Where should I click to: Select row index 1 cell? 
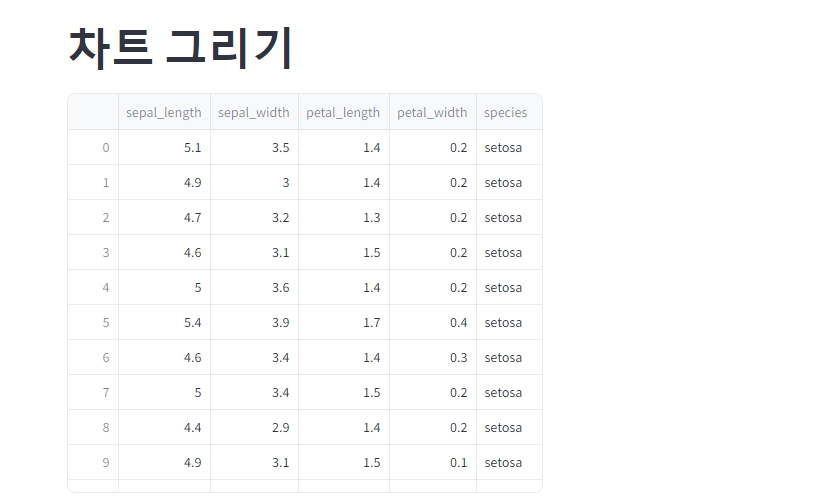click(93, 182)
